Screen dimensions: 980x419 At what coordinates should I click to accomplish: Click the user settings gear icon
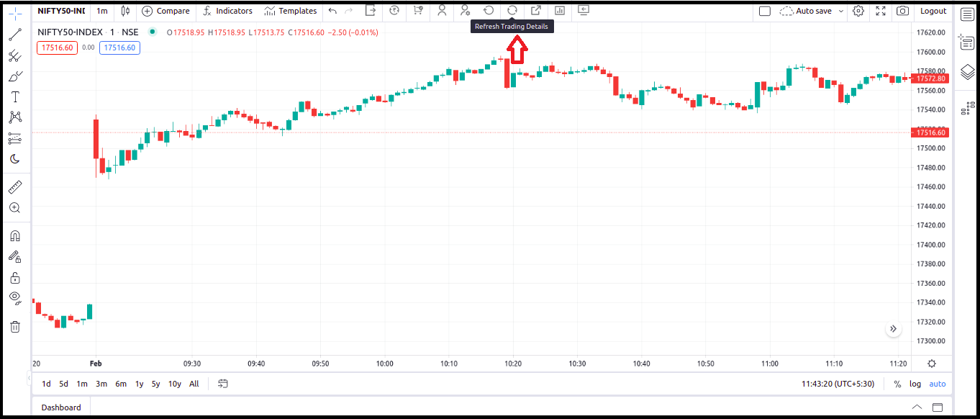[x=465, y=11]
